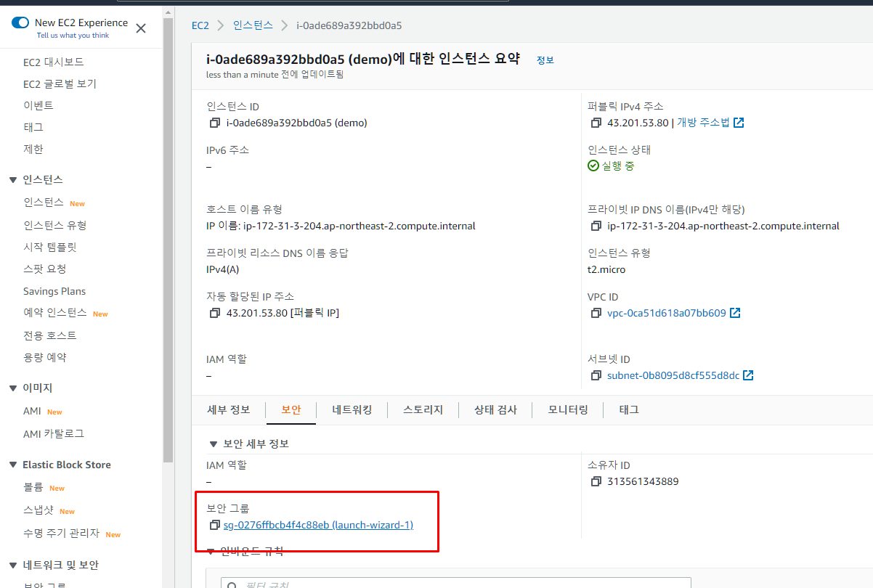This screenshot has width=873, height=588.
Task: Copy the 프라이빗 IP DNS 이름
Action: pos(596,226)
